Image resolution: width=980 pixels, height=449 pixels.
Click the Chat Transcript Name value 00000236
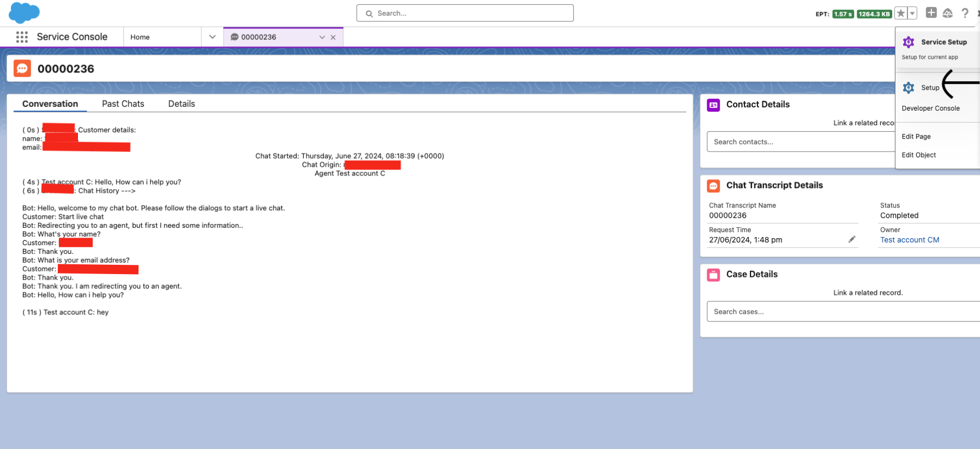click(x=728, y=216)
